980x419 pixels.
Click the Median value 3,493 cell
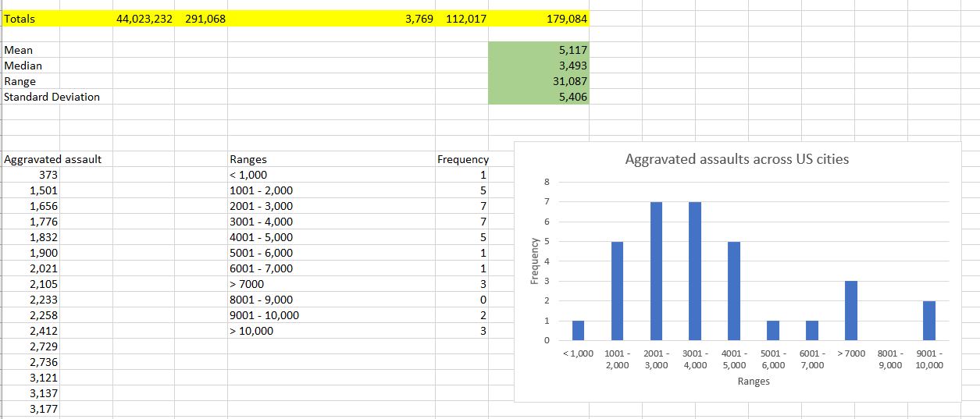[539, 66]
